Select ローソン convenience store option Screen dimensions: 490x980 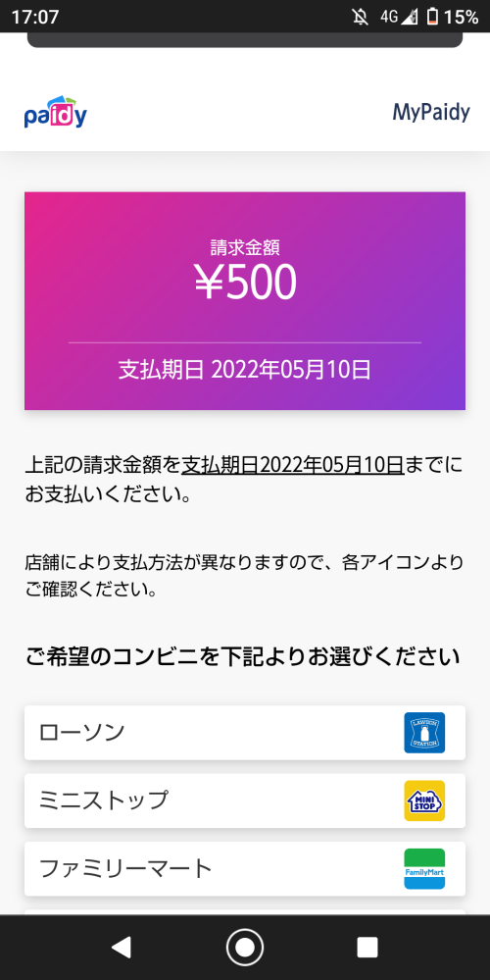tap(245, 733)
